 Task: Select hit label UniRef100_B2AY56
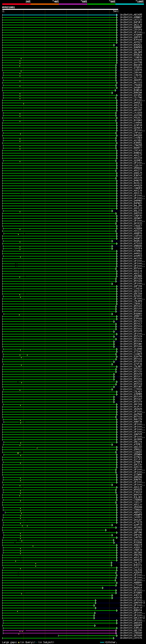tap(131, 357)
